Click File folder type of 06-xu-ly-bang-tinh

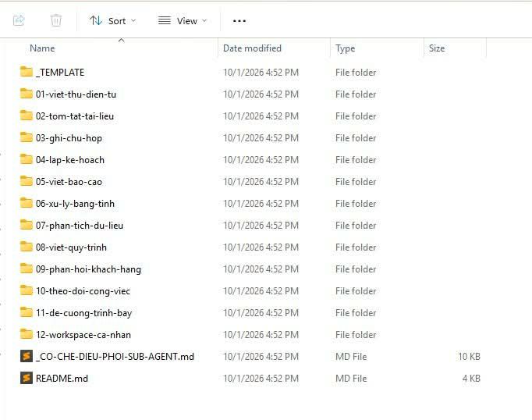point(356,204)
